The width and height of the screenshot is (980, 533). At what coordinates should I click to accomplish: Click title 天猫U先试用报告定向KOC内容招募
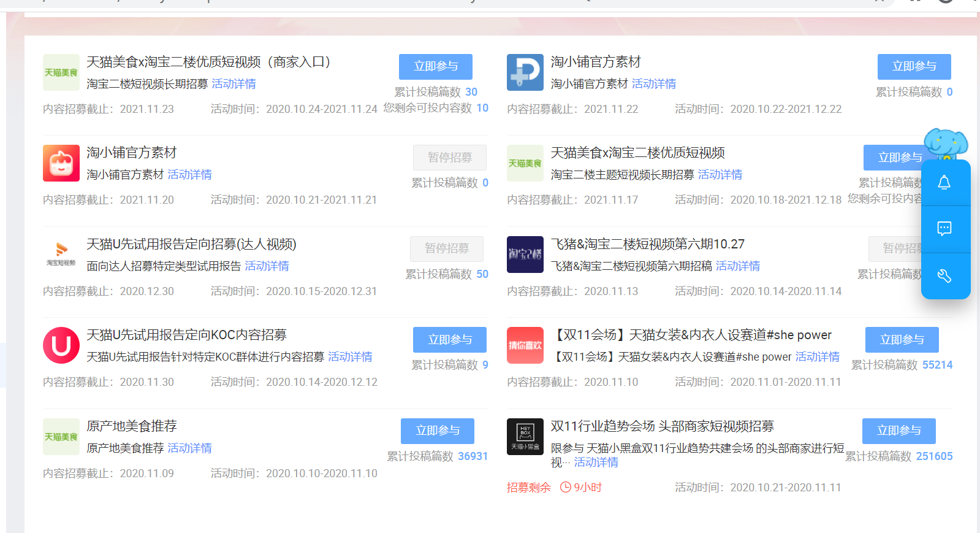coord(187,335)
